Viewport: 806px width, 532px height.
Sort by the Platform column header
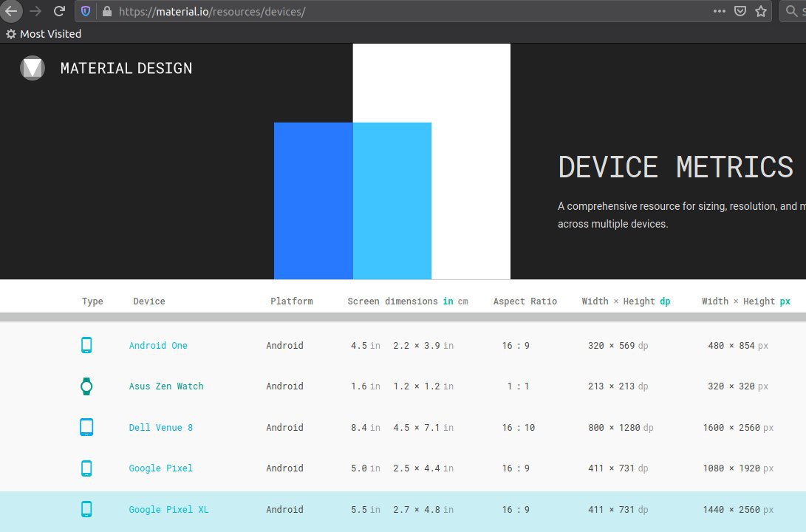click(292, 301)
